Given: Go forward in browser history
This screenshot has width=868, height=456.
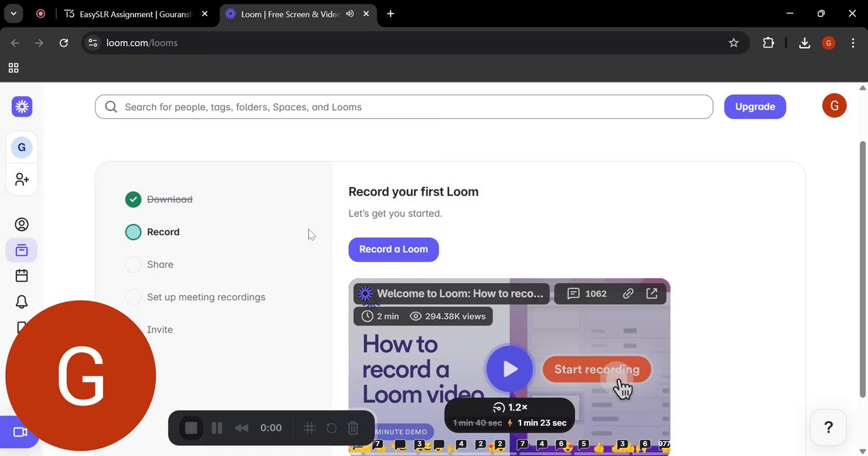Looking at the screenshot, I should [39, 43].
